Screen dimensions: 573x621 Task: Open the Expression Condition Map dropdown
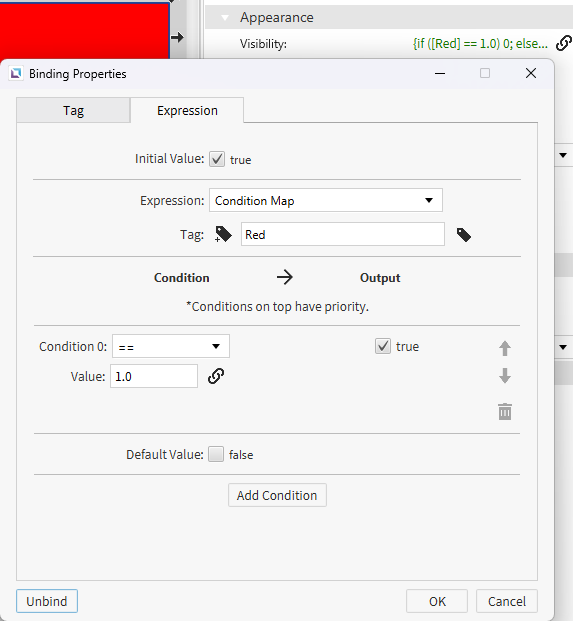(326, 200)
